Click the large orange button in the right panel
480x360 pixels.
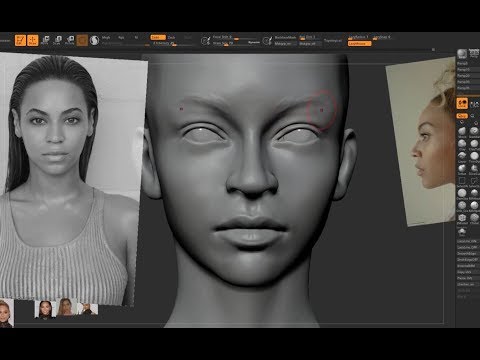(x=462, y=104)
